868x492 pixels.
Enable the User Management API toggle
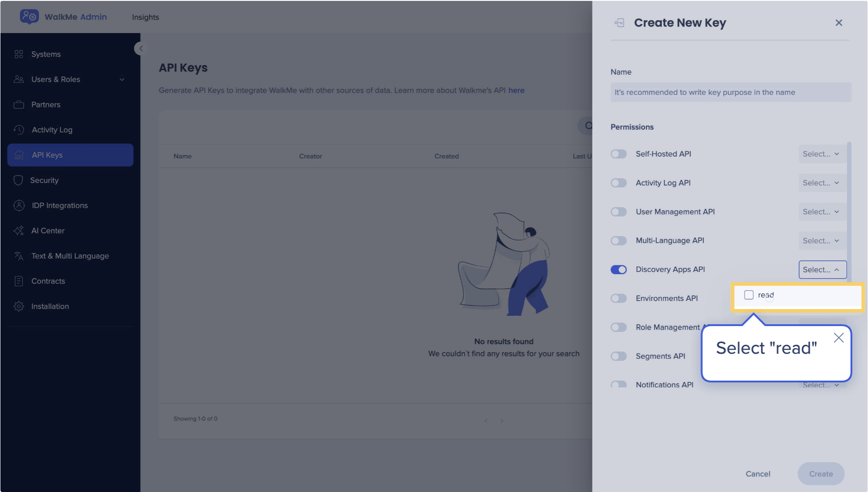[x=618, y=212]
